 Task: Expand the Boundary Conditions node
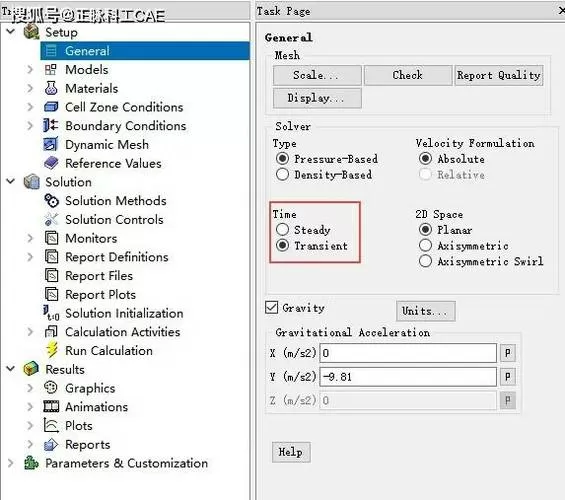[x=30, y=125]
